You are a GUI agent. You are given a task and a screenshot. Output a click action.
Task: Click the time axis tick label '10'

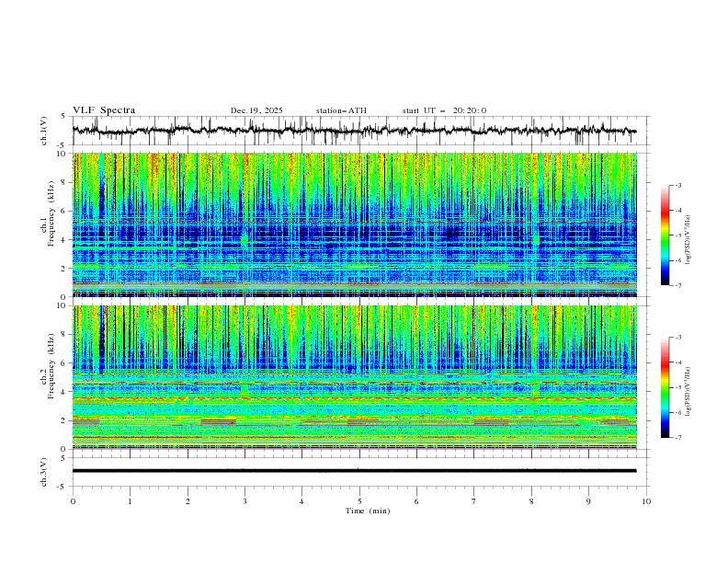click(x=646, y=501)
